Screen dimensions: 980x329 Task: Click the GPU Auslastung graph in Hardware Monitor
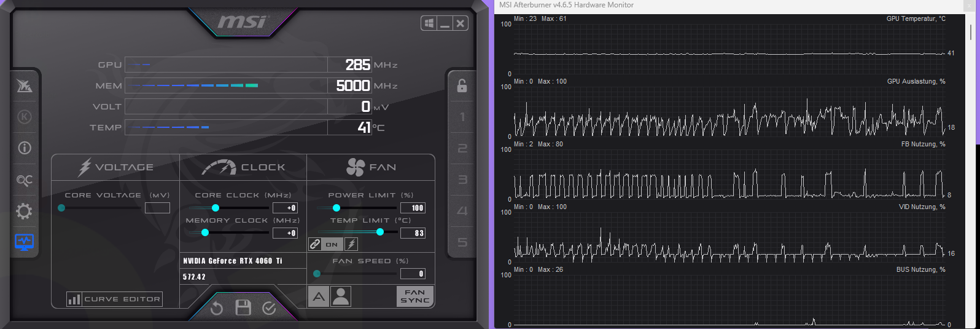pyautogui.click(x=729, y=111)
